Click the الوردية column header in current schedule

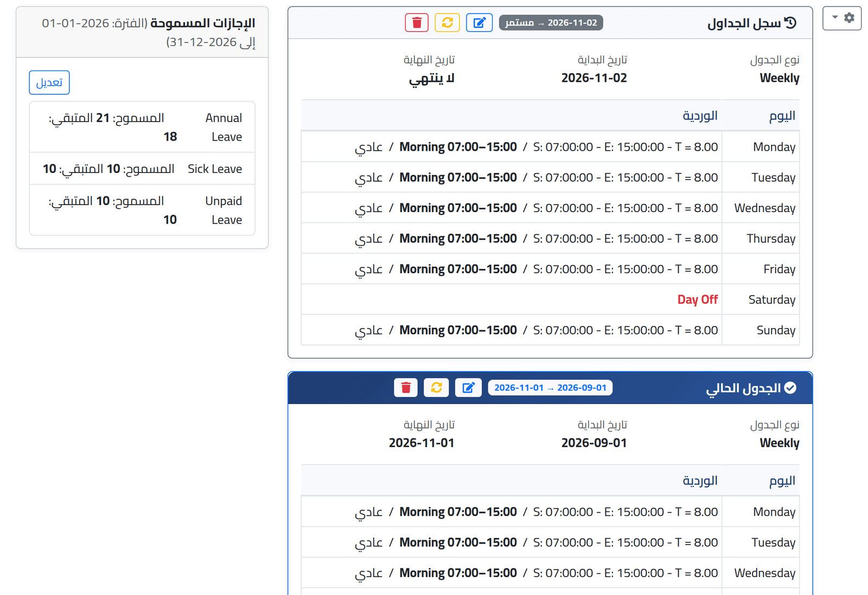click(x=700, y=481)
